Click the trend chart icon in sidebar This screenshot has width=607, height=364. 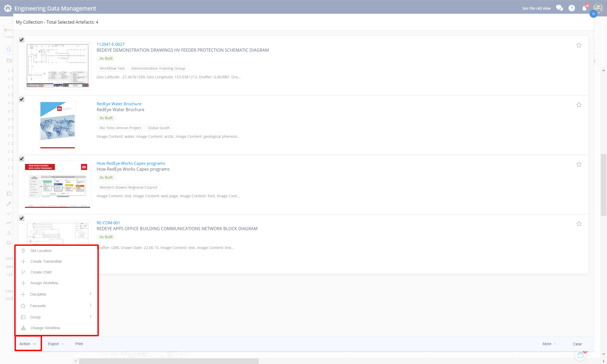point(9,223)
